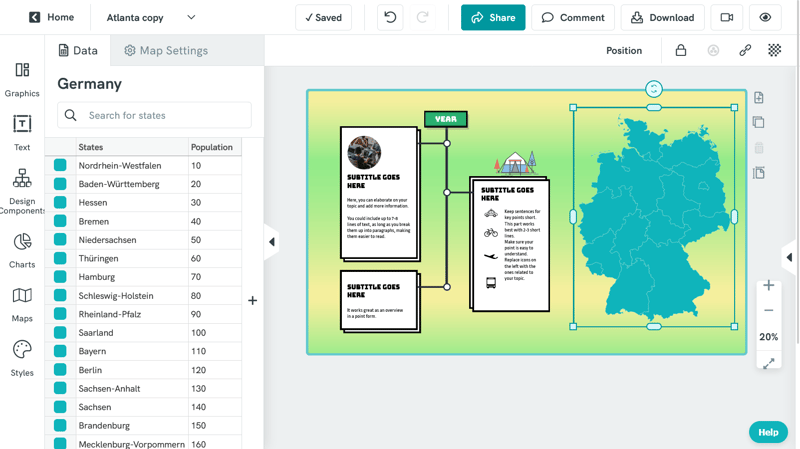Select the Data tab
This screenshot has height=449, width=800.
[78, 50]
